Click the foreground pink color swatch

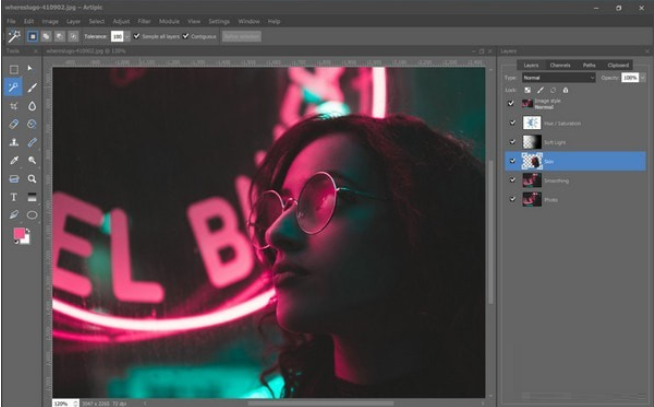18,234
